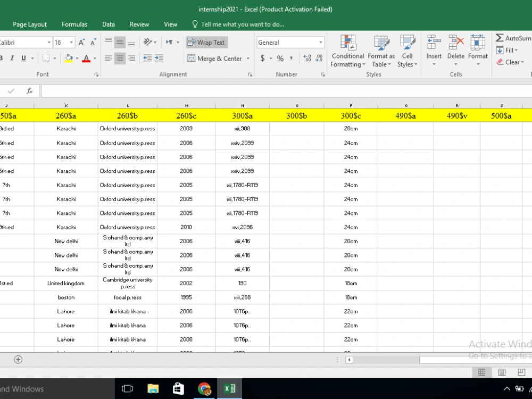532x399 pixels.
Task: Apply the yellow Fill Color bucket
Action: (x=69, y=59)
